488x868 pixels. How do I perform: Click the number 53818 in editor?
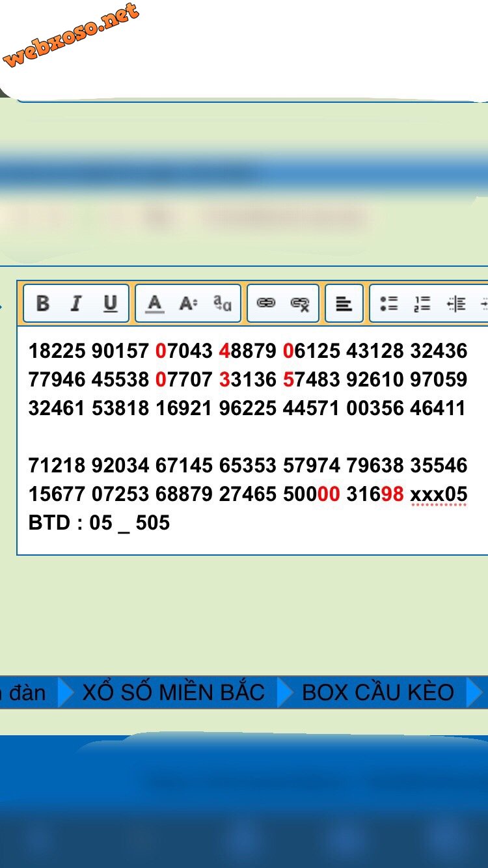tap(120, 408)
